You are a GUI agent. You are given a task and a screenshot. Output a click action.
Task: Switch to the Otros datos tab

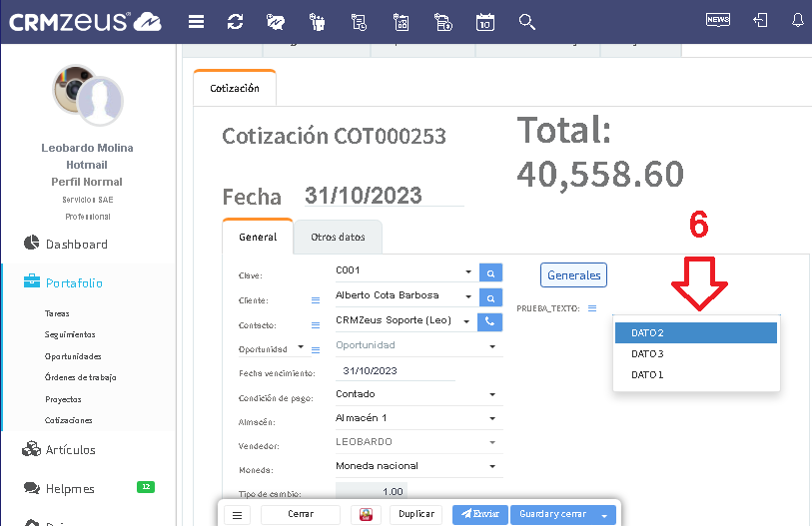pos(338,238)
